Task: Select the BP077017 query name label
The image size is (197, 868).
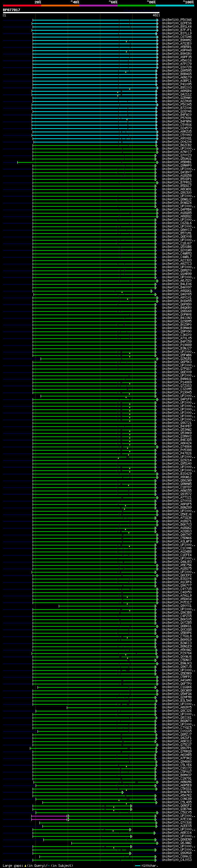Action: 11,10
